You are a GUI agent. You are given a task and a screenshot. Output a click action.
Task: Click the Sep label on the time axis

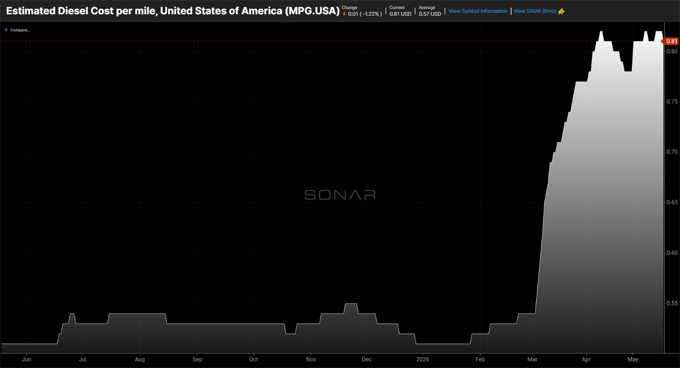pos(197,359)
